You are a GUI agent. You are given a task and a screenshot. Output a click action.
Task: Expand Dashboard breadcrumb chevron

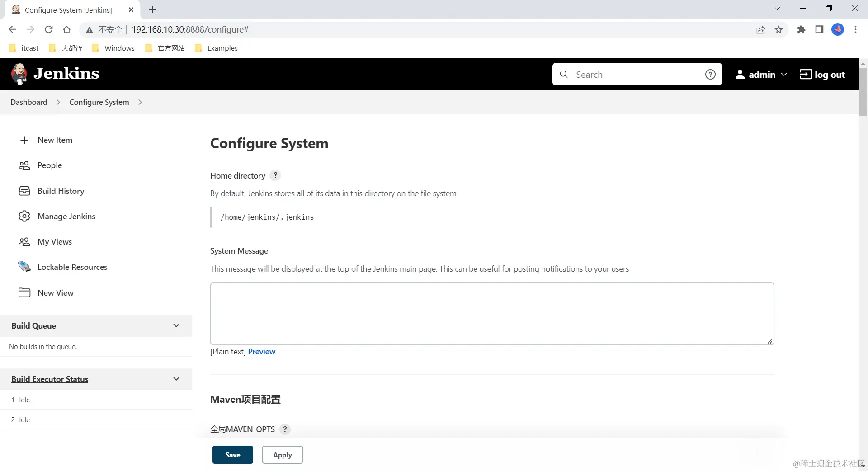tap(58, 102)
